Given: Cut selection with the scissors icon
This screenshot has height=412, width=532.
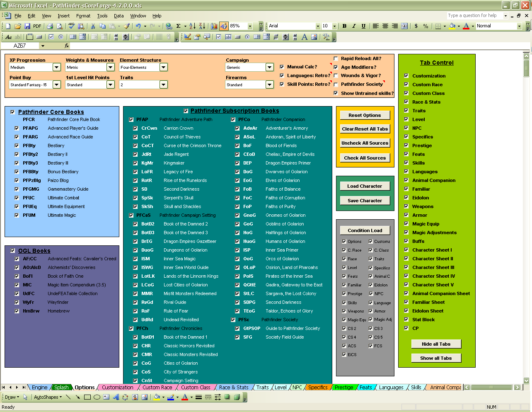Looking at the screenshot, I should tap(93, 26).
